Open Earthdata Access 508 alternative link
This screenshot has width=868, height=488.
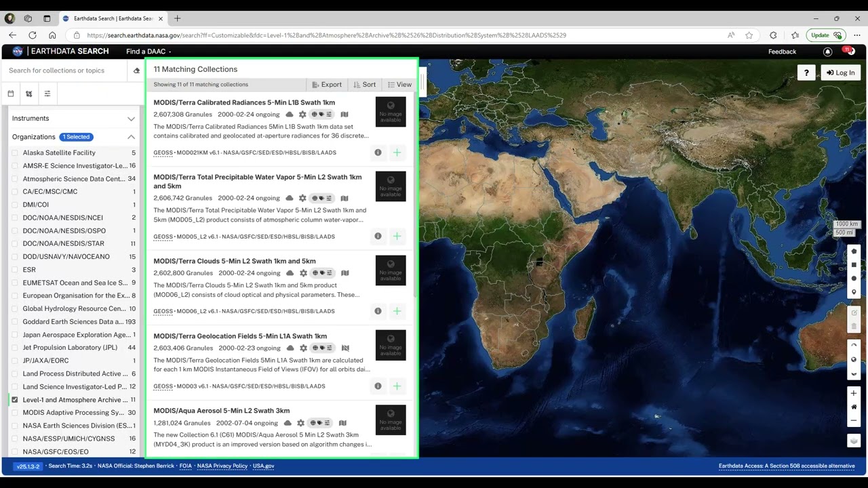tap(787, 466)
